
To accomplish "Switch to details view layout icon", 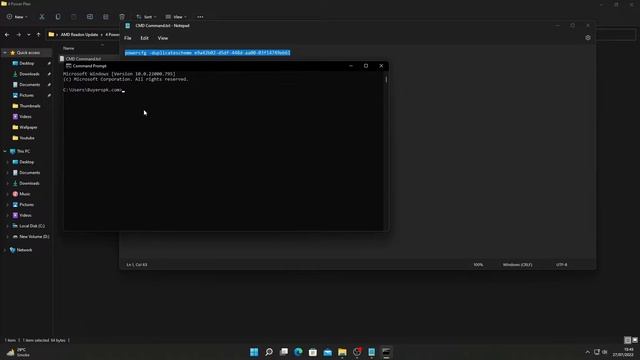I will (627, 340).
